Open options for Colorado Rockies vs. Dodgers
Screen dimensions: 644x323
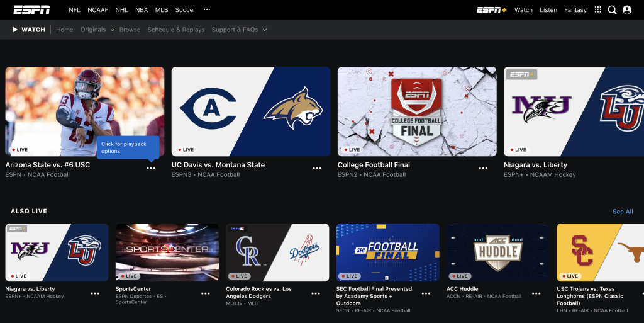316,293
